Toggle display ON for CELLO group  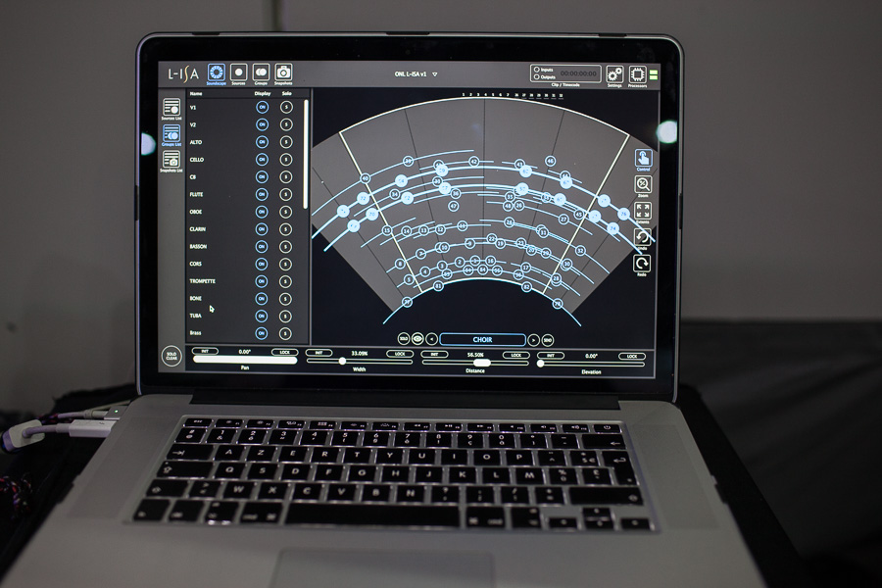[x=262, y=159]
